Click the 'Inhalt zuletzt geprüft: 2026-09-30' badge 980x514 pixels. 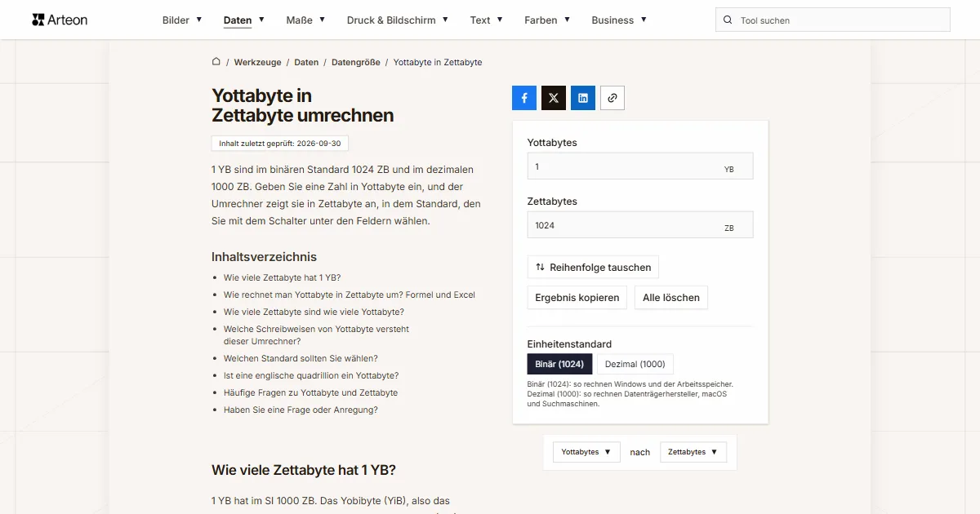[x=280, y=144]
